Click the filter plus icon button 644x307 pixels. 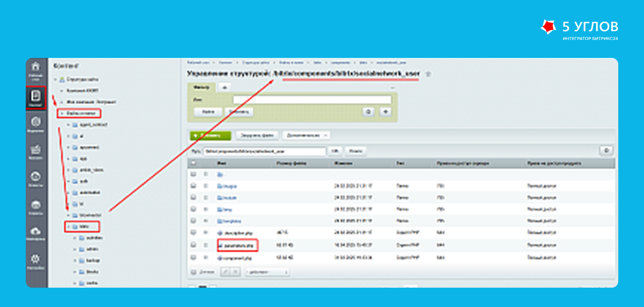(x=385, y=112)
